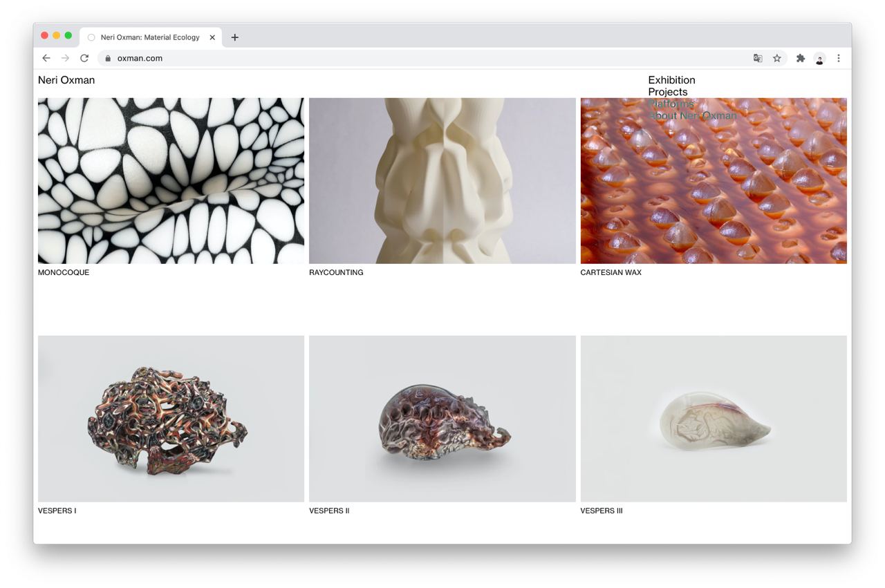Screen dimensions: 885x588
Task: Open the Vespers II mask image
Action: click(x=442, y=419)
